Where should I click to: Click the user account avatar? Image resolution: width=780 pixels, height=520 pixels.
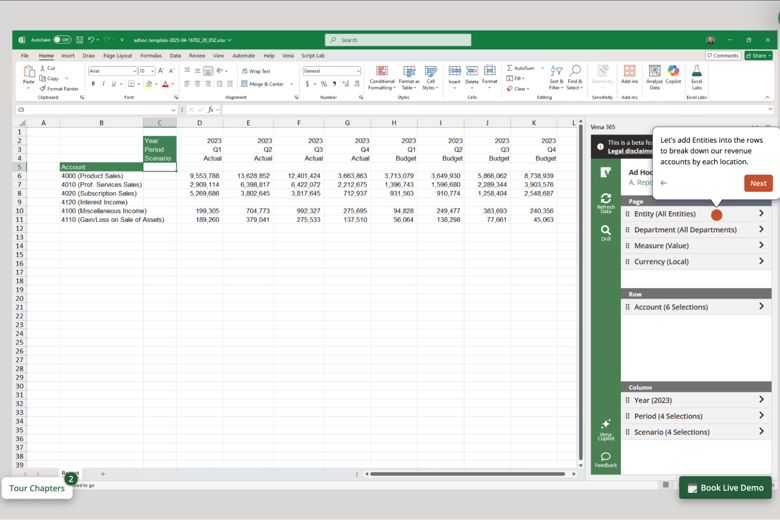[x=710, y=40]
